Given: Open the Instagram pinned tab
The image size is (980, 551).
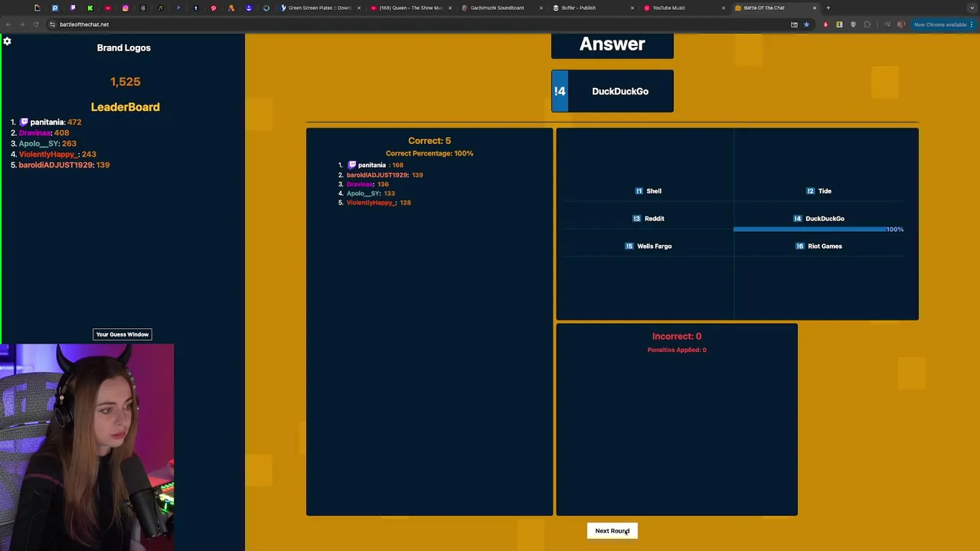Looking at the screenshot, I should 126,8.
